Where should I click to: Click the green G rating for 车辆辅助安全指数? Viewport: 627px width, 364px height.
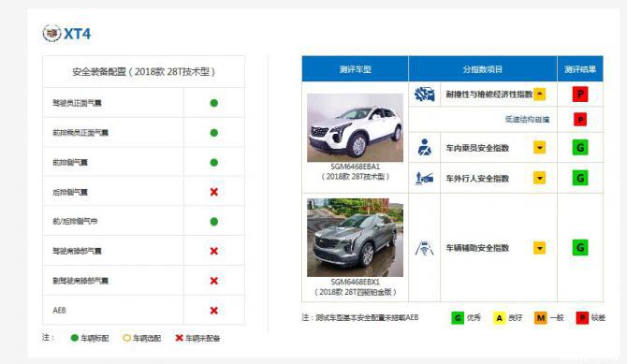tap(580, 248)
